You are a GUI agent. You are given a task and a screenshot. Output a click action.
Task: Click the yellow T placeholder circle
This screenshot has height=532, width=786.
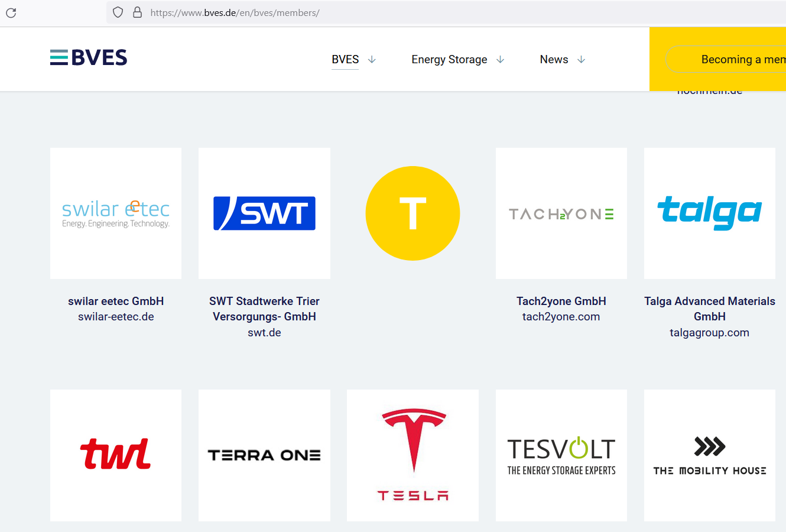click(413, 213)
